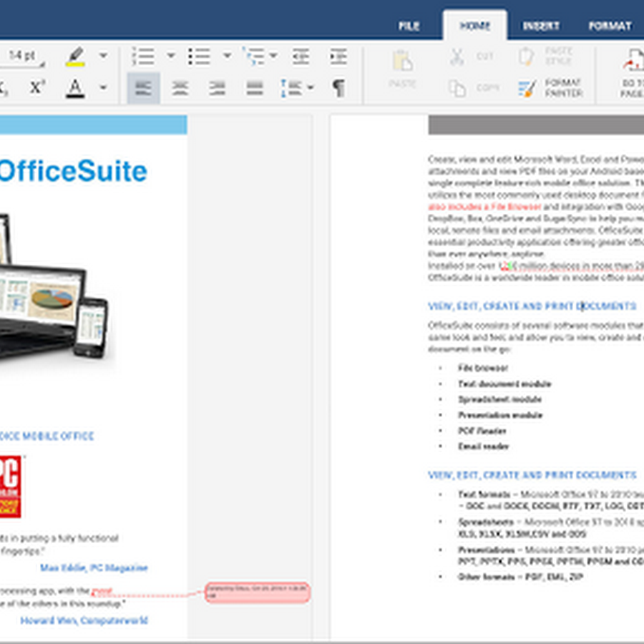Decrease the paragraph indent

(x=301, y=57)
